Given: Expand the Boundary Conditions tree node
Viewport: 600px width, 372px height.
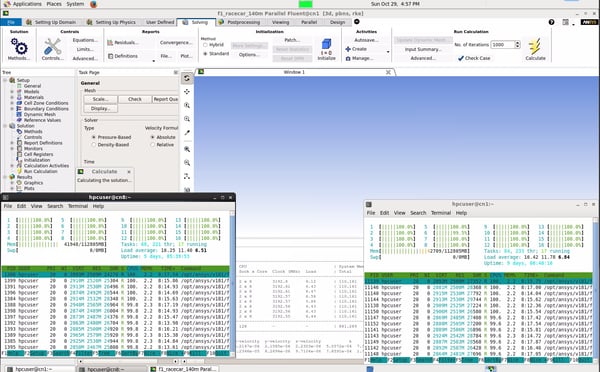Looking at the screenshot, I should point(12,109).
